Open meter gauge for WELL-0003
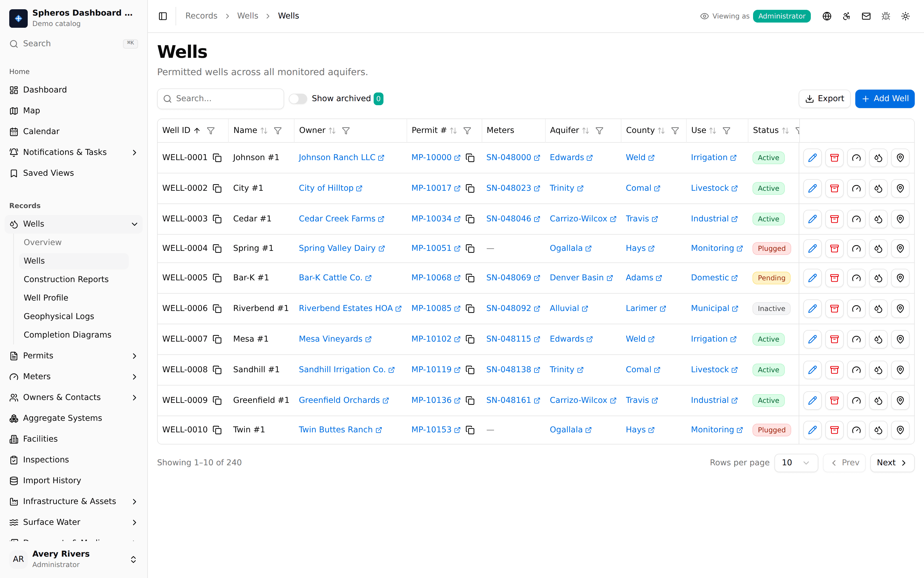The width and height of the screenshot is (924, 578). tap(856, 219)
